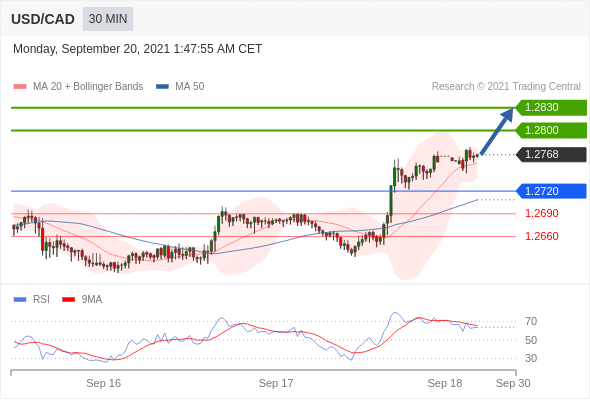This screenshot has height=400, width=590.
Task: Click the blue RSI legend swatch
Action: coord(20,300)
